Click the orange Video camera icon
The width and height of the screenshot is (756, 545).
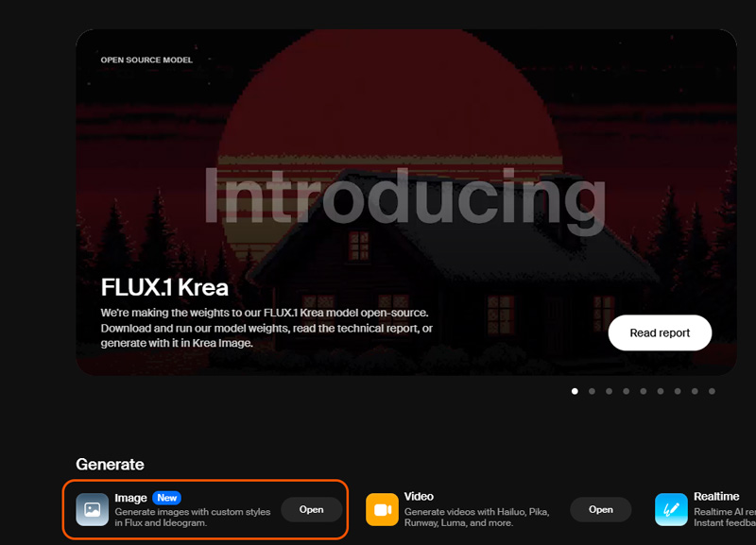[382, 509]
